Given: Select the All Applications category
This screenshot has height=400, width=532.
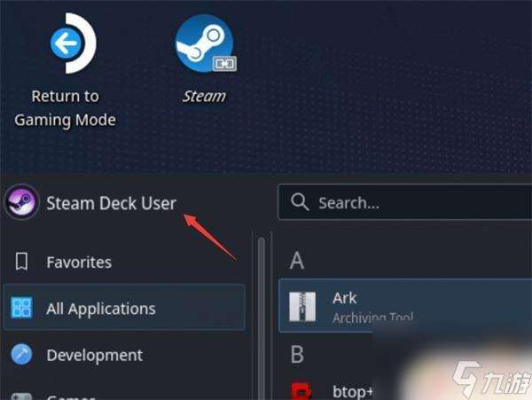Looking at the screenshot, I should point(124,308).
